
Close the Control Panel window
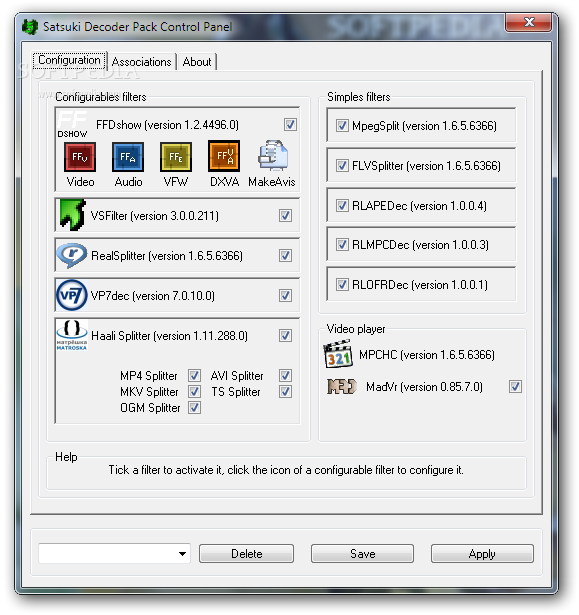(529, 22)
